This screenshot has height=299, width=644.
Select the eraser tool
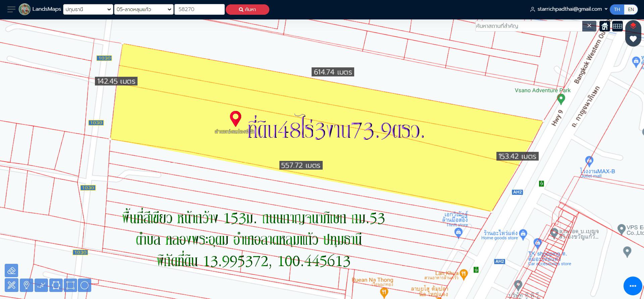pyautogui.click(x=11, y=270)
